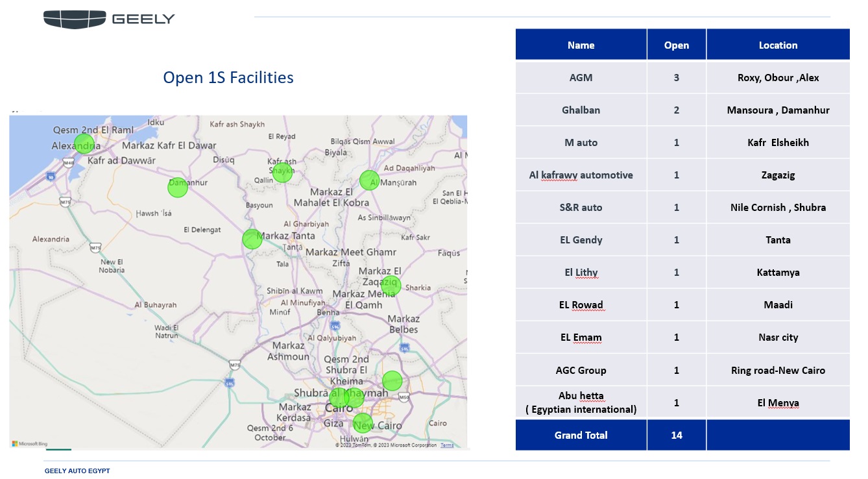This screenshot has height=479, width=868.
Task: Select the "Benha" map label
Action: [328, 313]
